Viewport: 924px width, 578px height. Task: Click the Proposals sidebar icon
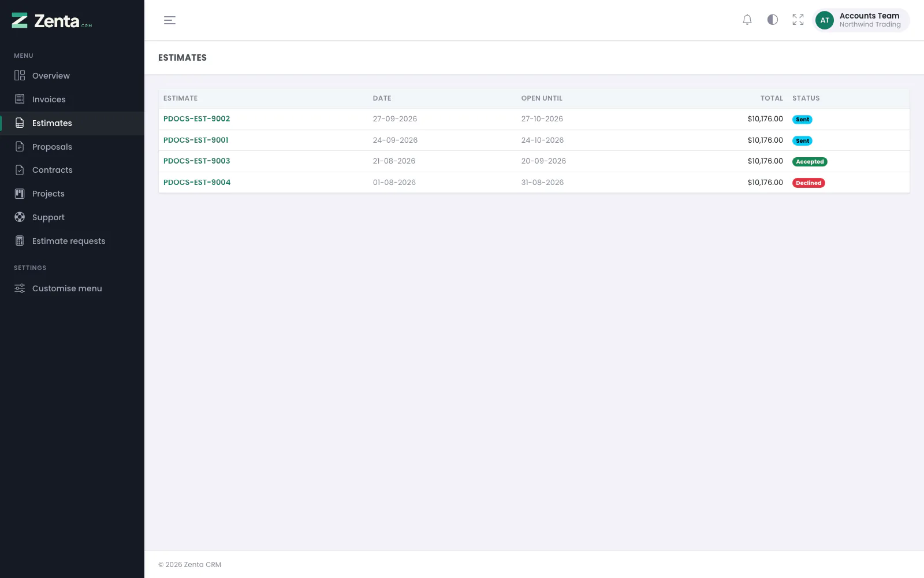pos(20,147)
